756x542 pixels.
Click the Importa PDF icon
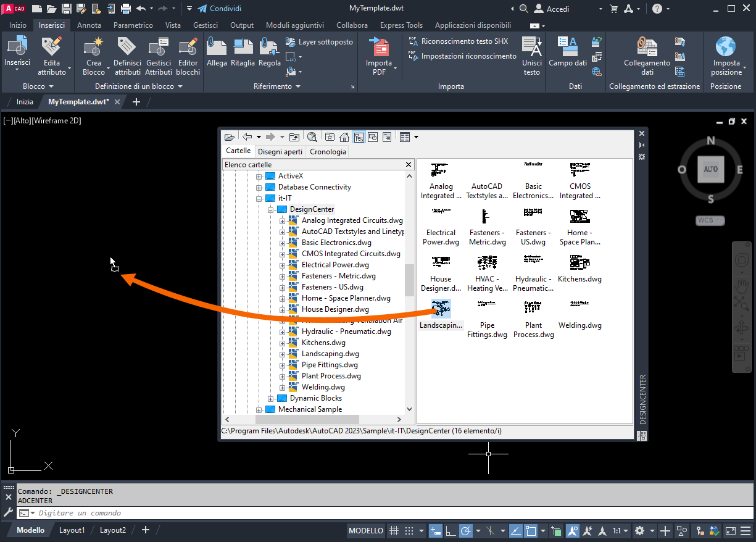tap(379, 46)
